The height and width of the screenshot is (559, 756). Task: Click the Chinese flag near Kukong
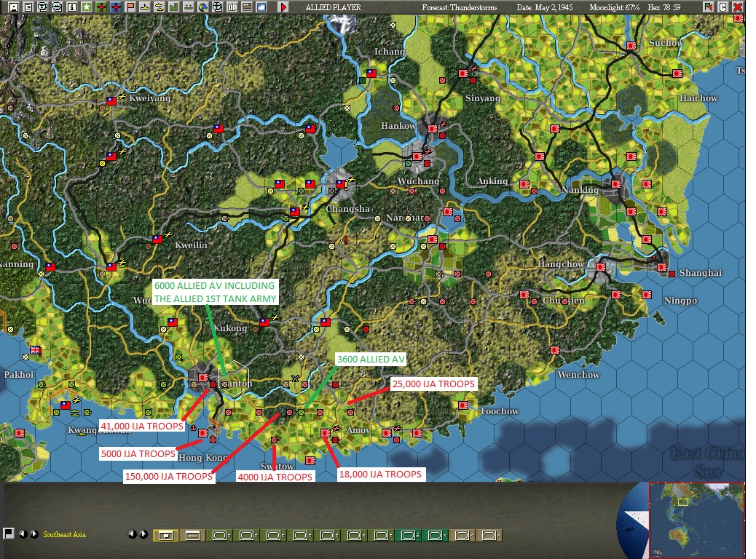[x=264, y=322]
